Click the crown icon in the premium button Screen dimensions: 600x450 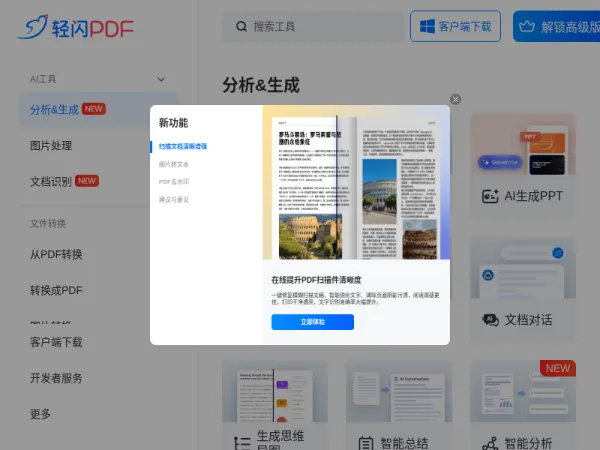pos(527,26)
